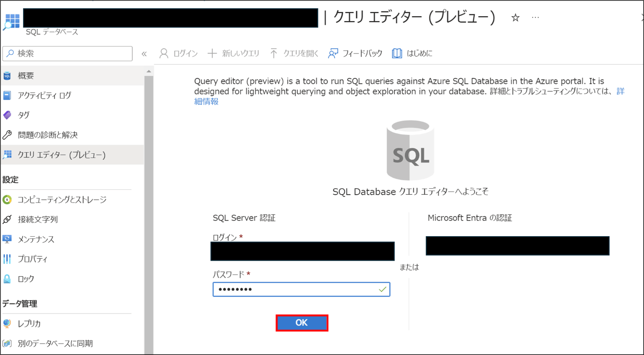Select クエリ エディター (プレビュー) in the sidebar
The height and width of the screenshot is (355, 644).
[72, 155]
